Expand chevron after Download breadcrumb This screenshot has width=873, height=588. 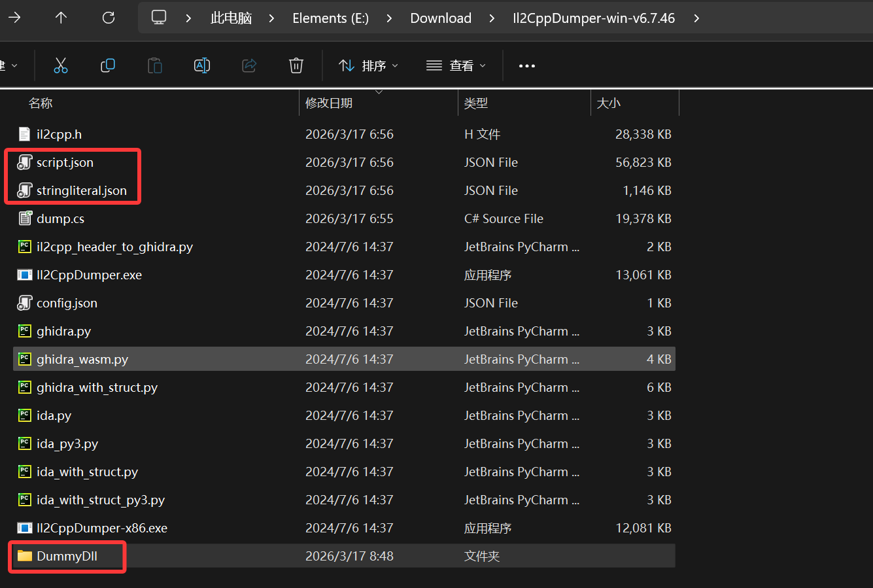point(492,18)
